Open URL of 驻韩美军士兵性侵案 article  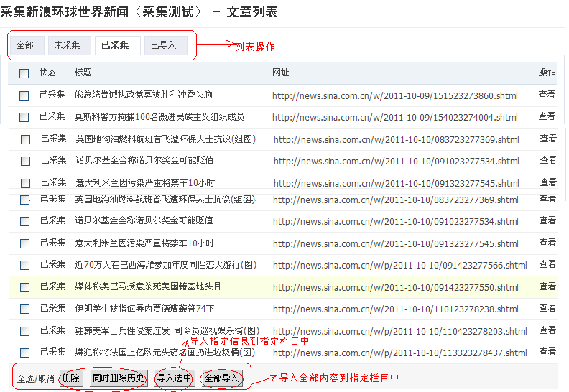pos(400,332)
